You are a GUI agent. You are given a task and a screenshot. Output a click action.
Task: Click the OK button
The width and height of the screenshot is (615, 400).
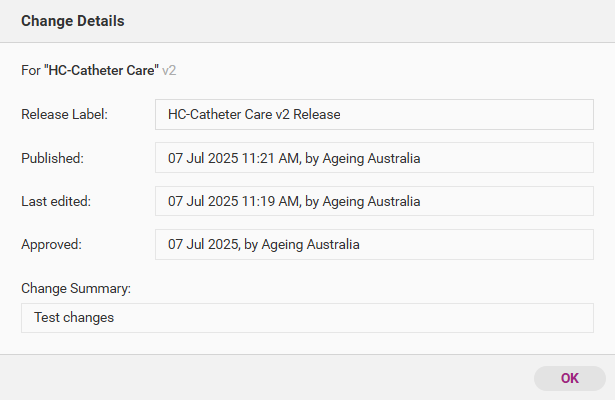(x=569, y=378)
